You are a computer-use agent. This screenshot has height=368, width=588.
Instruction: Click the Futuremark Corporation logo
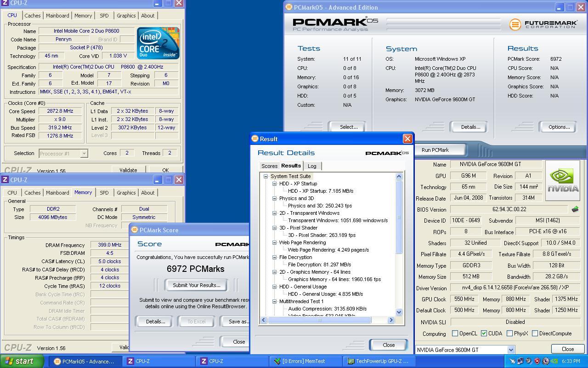543,24
